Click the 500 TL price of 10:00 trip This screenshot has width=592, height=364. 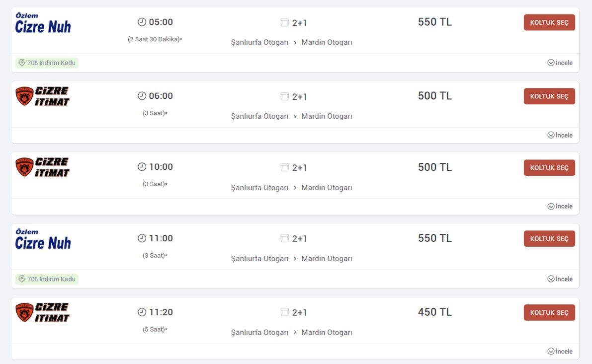click(x=434, y=167)
